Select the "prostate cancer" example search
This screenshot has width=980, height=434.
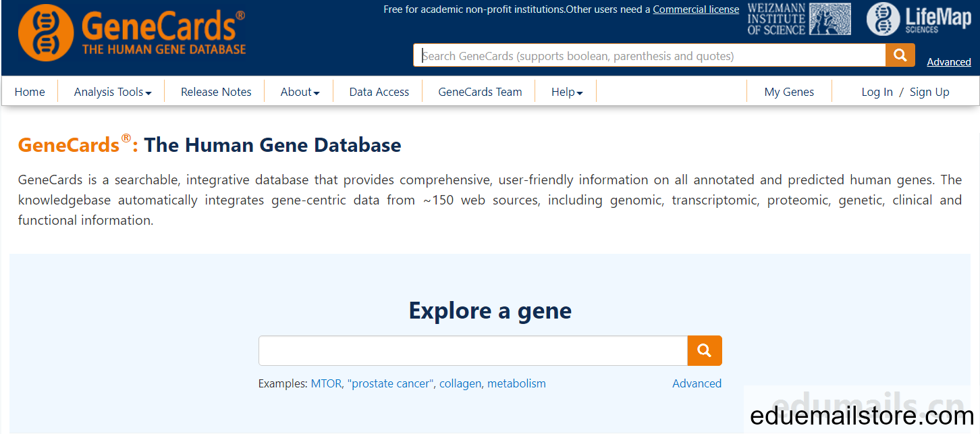tap(390, 383)
